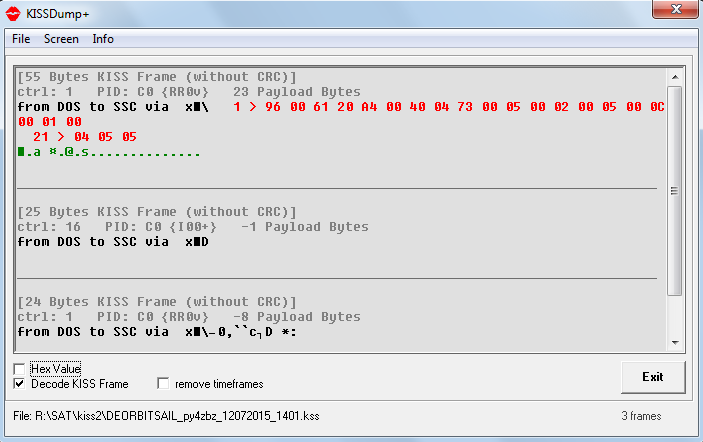Click the '[24 Bytes KISS Frame (without CRC)]' header
703x442 pixels.
(x=156, y=302)
